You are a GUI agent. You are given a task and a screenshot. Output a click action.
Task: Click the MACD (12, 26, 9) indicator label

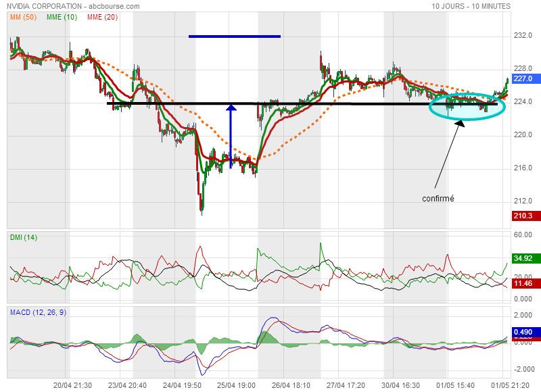click(x=38, y=312)
